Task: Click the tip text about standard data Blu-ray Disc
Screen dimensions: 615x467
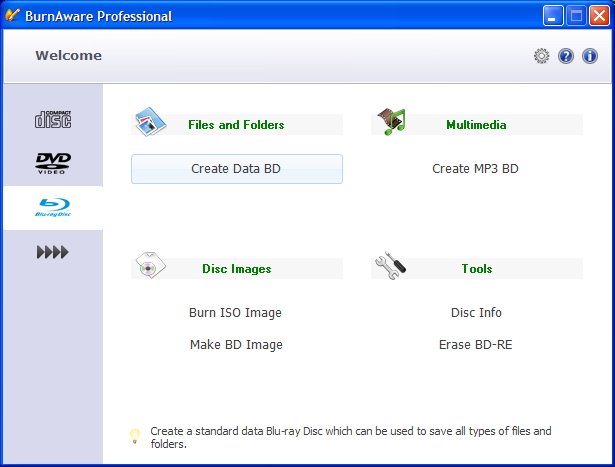Action: click(x=351, y=437)
